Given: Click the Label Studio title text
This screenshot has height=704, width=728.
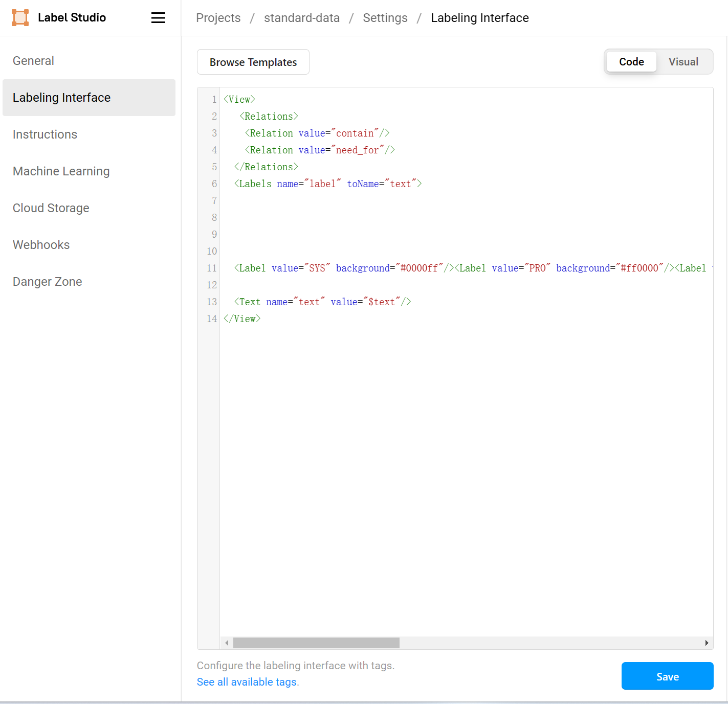Looking at the screenshot, I should (x=72, y=18).
